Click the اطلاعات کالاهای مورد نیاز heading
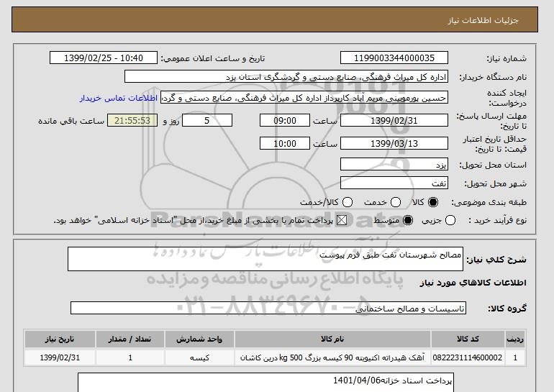Viewport: 554px width, 392px height. pos(473,283)
